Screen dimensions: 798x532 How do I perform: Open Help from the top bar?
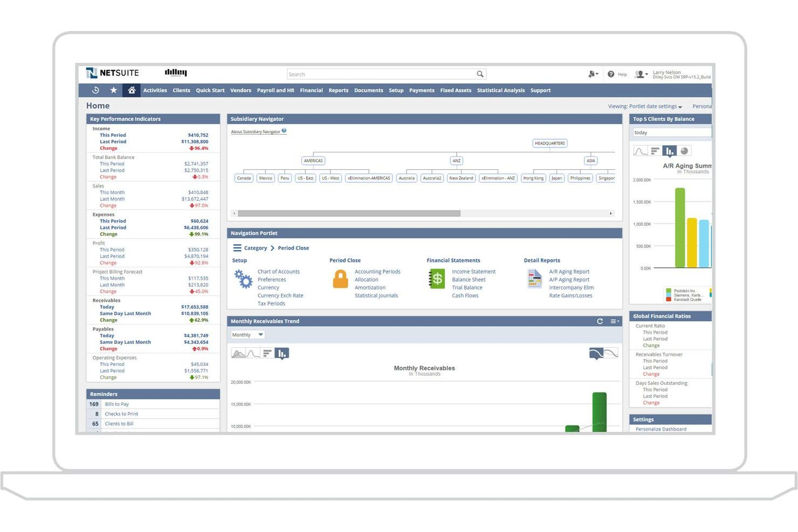coord(618,74)
